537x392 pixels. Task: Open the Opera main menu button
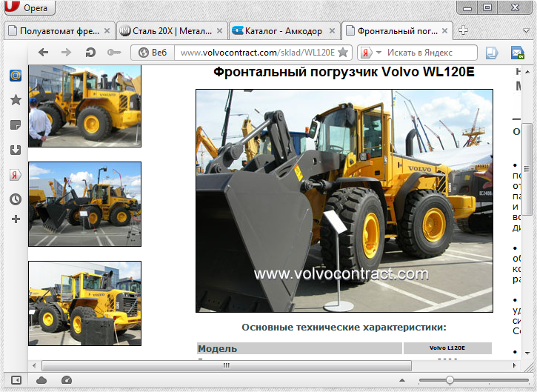coord(30,7)
